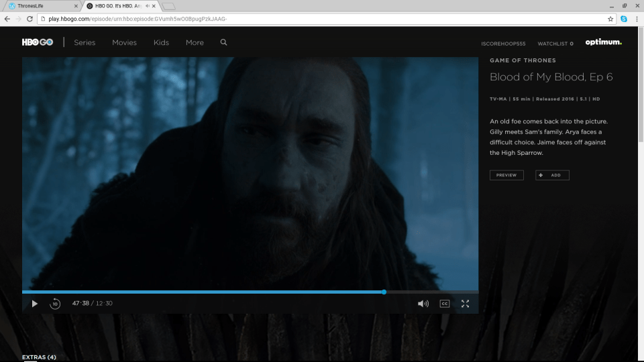
Task: Open the search magnifier in HBO GO nav
Action: point(223,42)
